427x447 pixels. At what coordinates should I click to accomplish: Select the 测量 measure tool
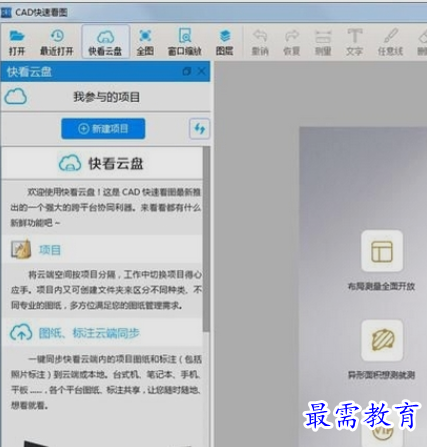click(x=323, y=42)
